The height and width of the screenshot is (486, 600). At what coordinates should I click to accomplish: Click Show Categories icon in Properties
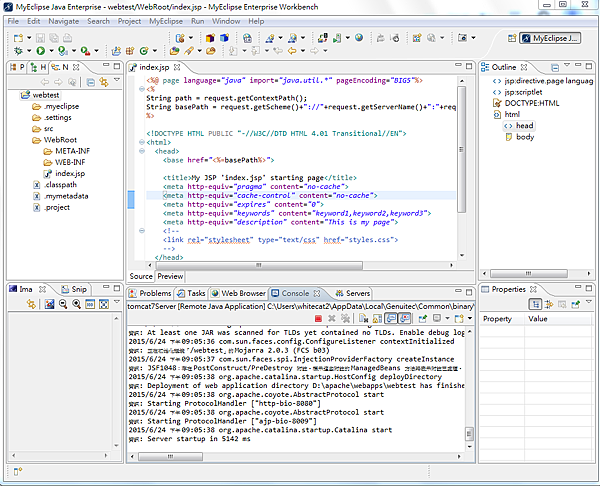click(x=535, y=304)
